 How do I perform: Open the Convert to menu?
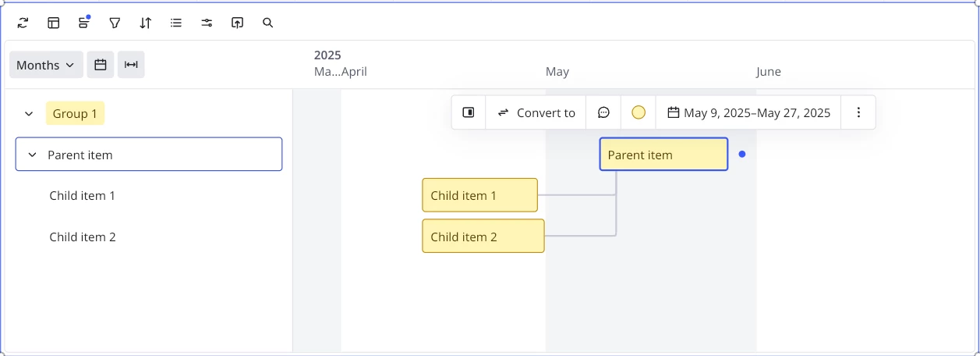click(536, 112)
